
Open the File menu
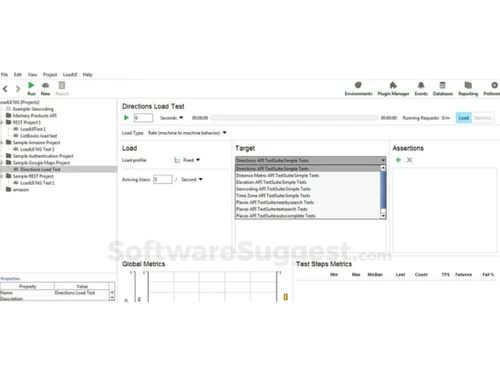(4, 74)
